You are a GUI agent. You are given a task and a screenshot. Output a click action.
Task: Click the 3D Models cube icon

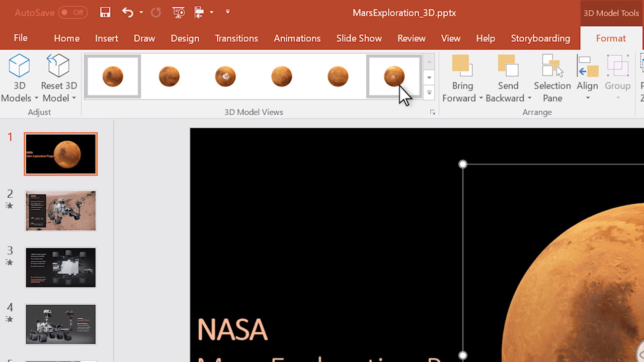click(x=20, y=66)
